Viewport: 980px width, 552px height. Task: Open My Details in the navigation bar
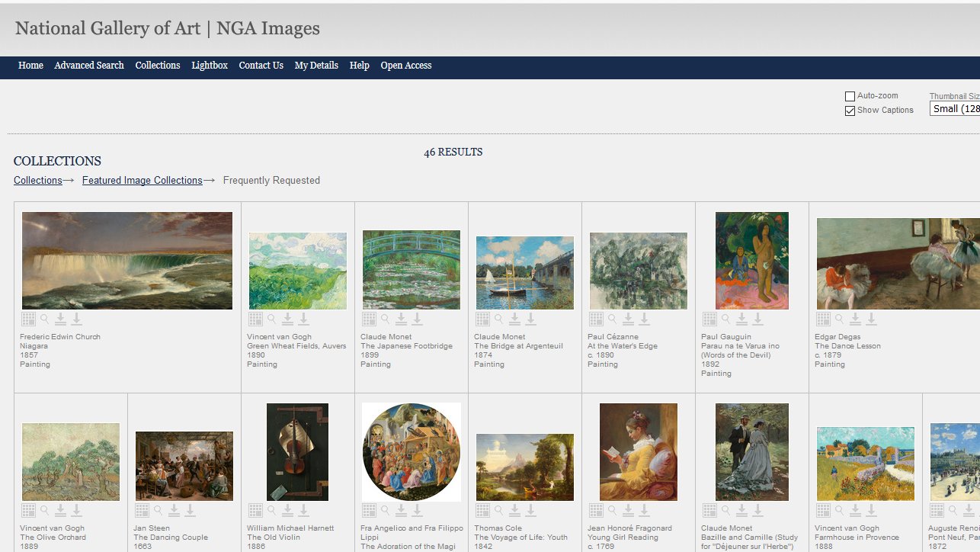pyautogui.click(x=316, y=66)
